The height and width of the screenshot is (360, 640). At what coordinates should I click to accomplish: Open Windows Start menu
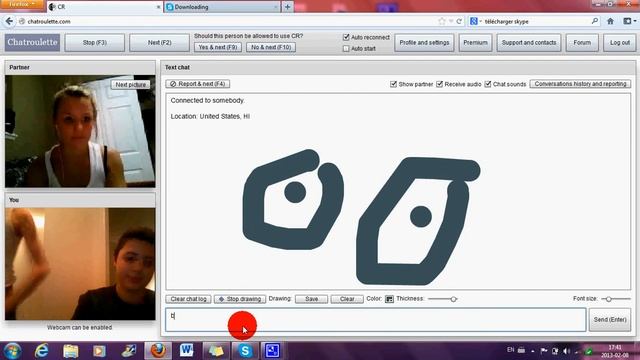tap(12, 351)
